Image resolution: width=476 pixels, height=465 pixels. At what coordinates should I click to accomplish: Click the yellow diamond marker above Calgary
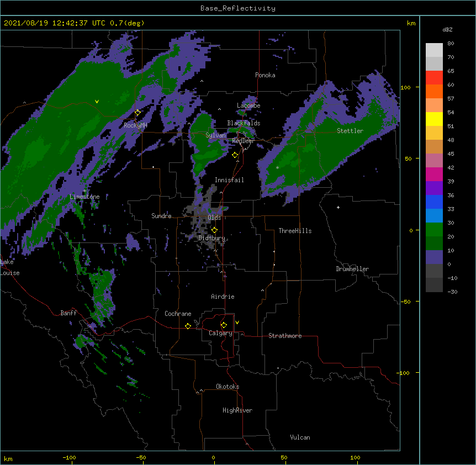pyautogui.click(x=224, y=325)
